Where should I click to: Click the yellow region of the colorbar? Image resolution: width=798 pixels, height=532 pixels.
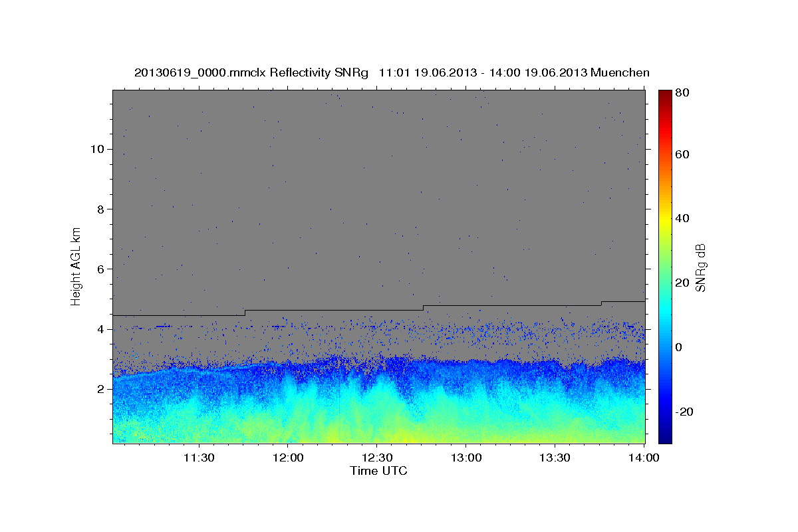click(x=665, y=219)
